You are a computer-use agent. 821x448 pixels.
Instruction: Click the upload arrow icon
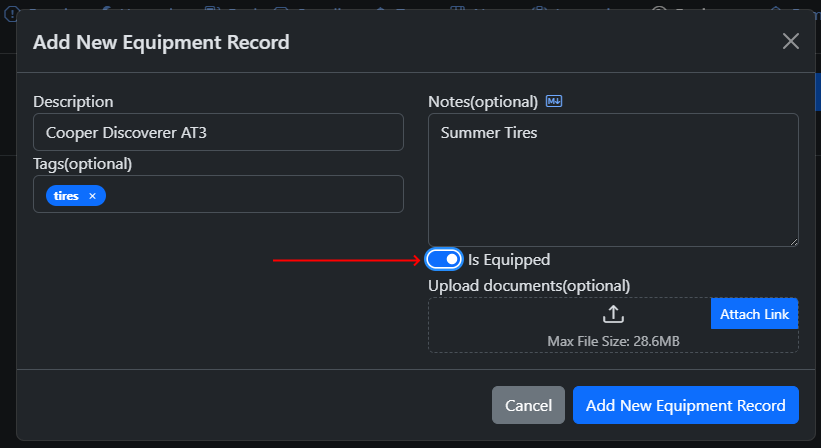[613, 314]
